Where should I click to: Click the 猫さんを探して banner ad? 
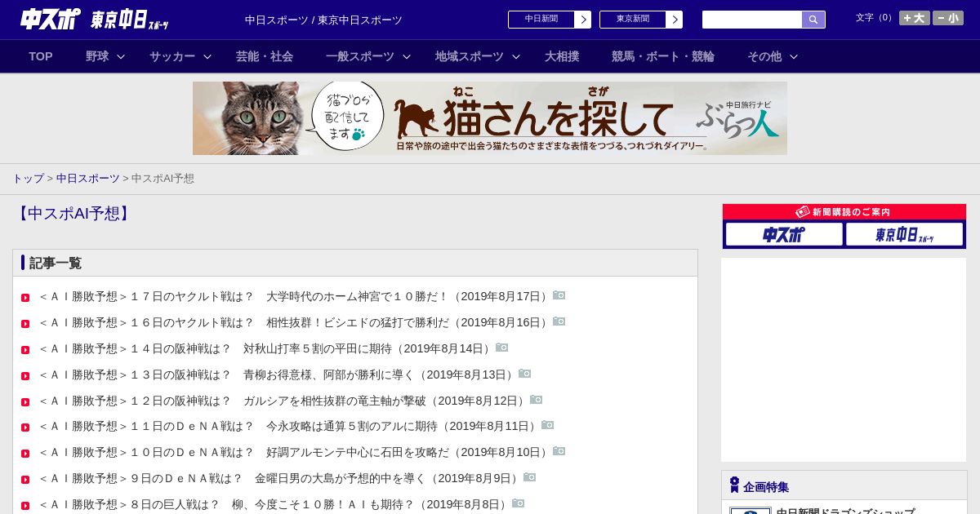[490, 118]
